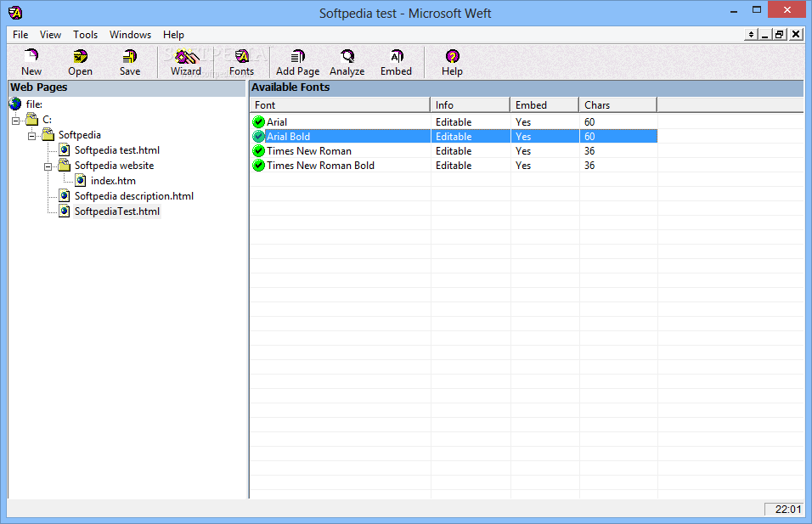The image size is (812, 524).
Task: Launch the Wizard toolbar icon
Action: [186, 56]
